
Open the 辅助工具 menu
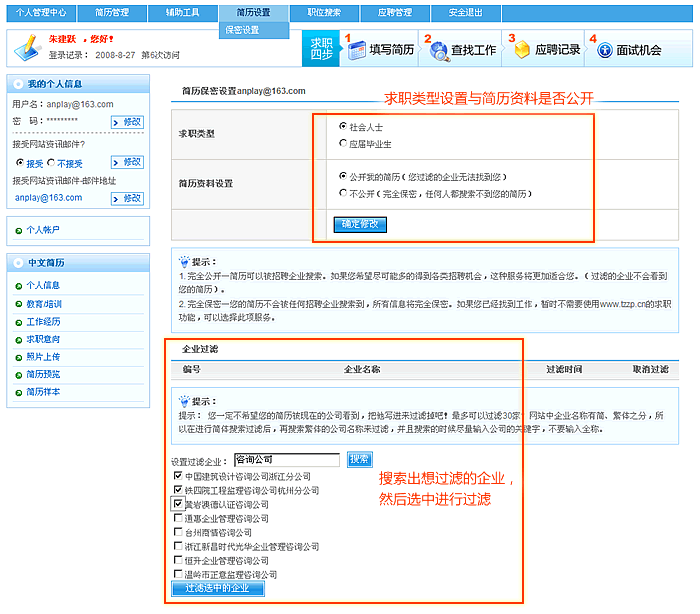coord(183,12)
